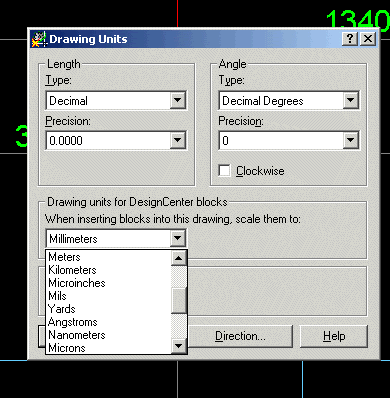The image size is (390, 398).
Task: Pick Yards from the units list
Action: click(x=108, y=309)
